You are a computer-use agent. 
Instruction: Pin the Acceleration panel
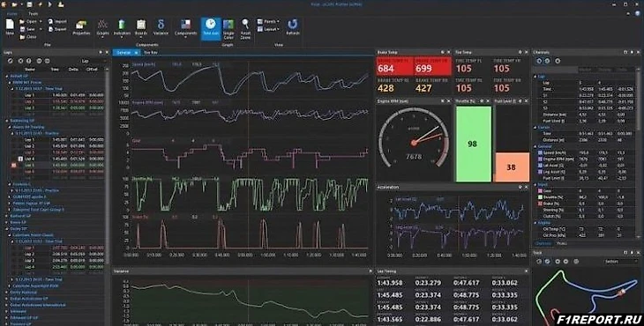coord(520,187)
